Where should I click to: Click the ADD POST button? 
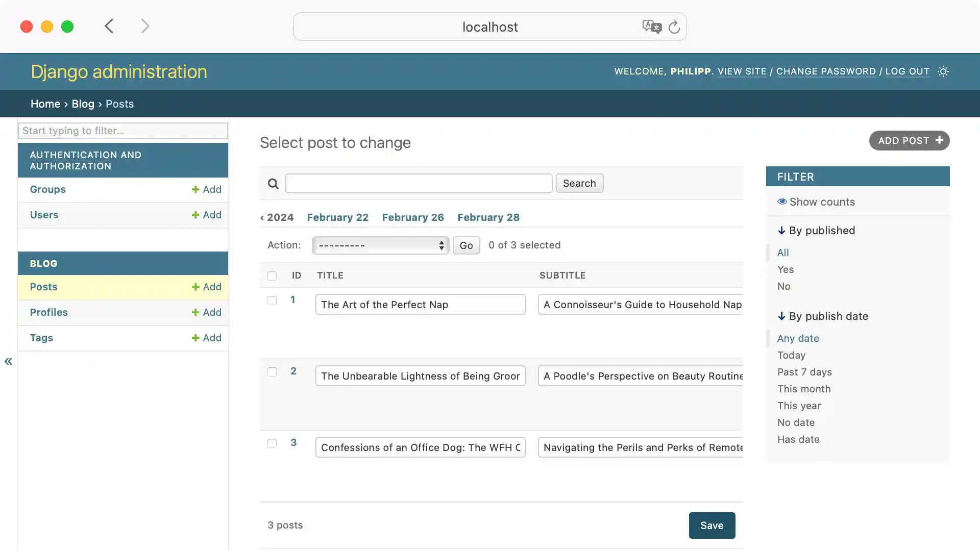909,140
